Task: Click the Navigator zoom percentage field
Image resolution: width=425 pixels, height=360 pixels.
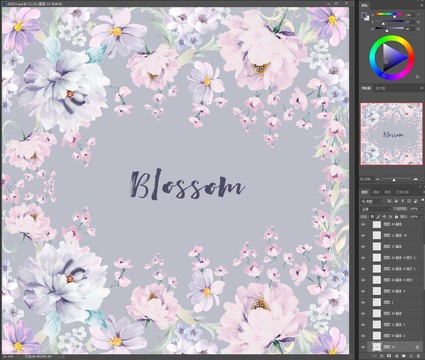Action: tap(365, 179)
